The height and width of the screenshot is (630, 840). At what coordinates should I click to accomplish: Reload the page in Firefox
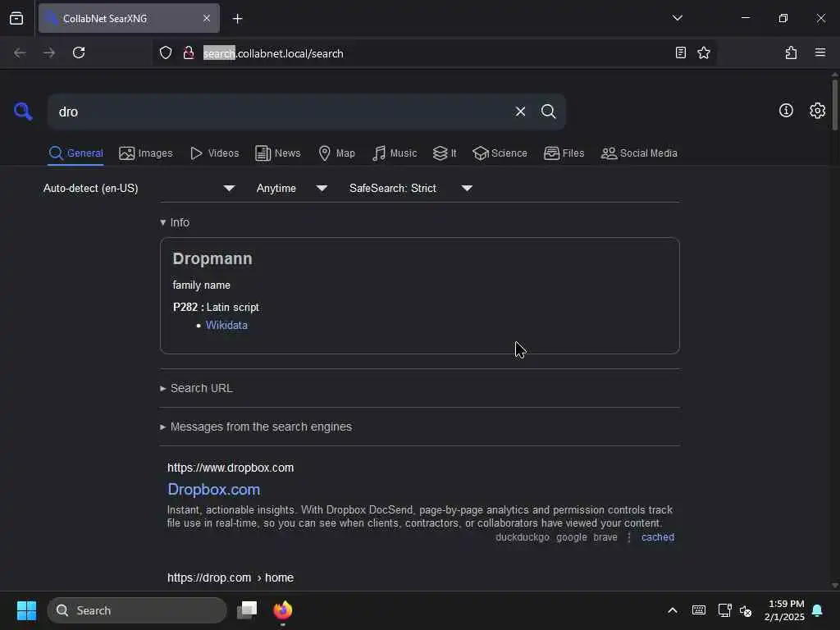(79, 52)
